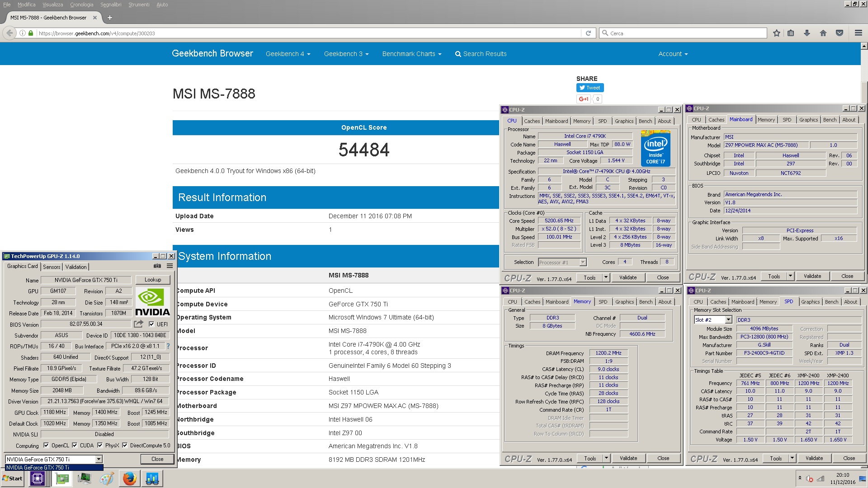Click Validate in the CPU-Z Memory window
The height and width of the screenshot is (488, 868).
point(628,458)
